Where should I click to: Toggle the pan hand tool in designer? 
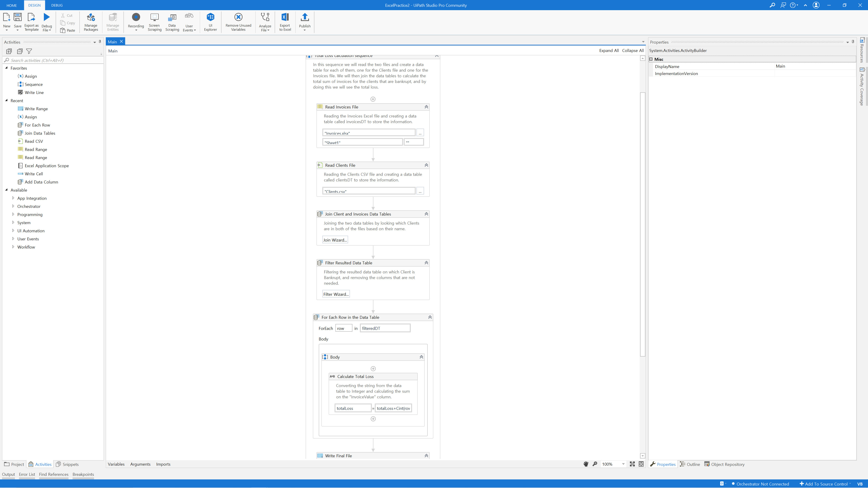tap(586, 464)
